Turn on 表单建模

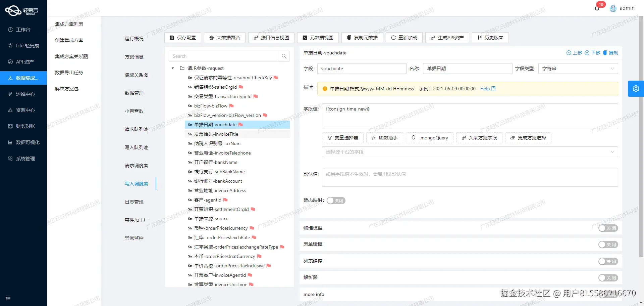(608, 244)
